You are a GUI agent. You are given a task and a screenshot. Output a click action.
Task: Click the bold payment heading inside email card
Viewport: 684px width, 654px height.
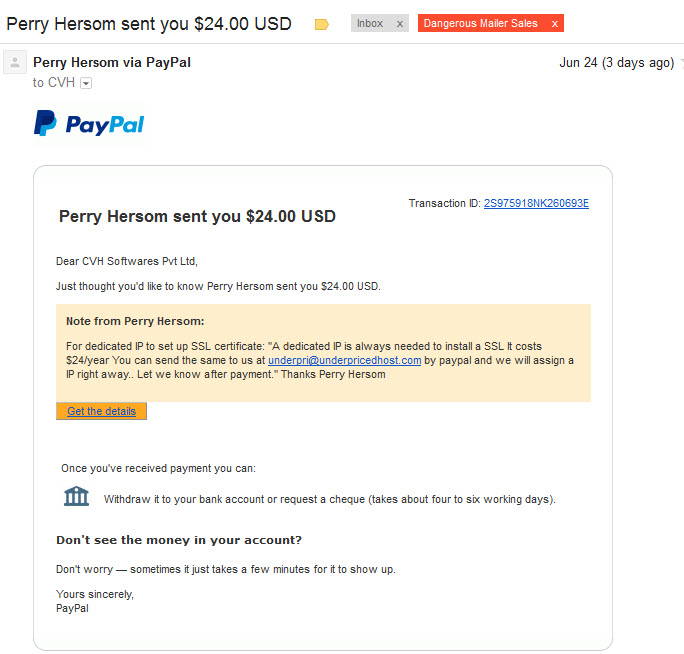click(x=197, y=216)
